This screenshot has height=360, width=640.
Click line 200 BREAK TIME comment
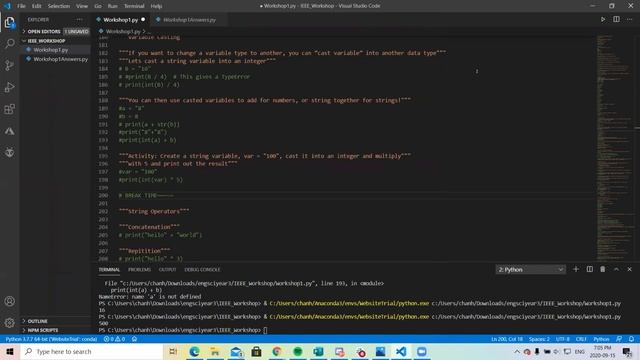[x=146, y=196]
